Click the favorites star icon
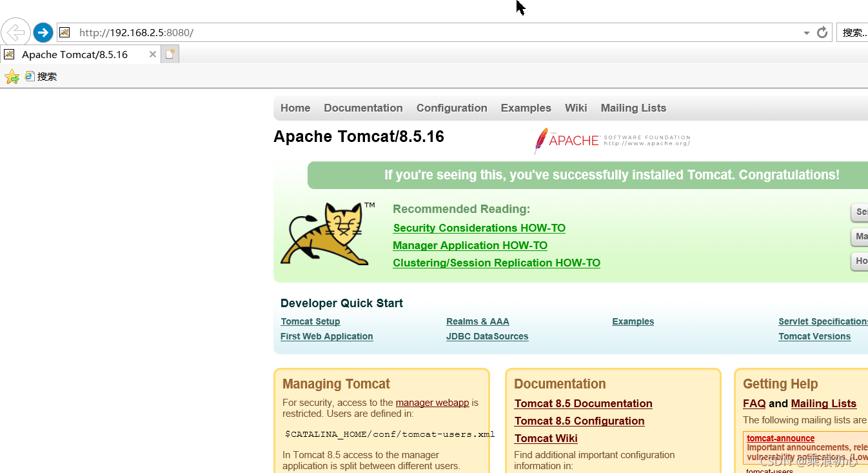 click(x=12, y=77)
